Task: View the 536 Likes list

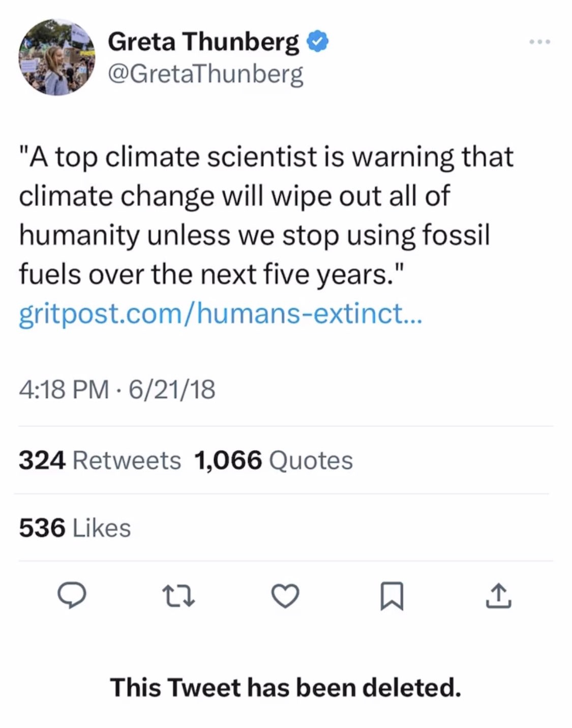Action: (x=75, y=528)
